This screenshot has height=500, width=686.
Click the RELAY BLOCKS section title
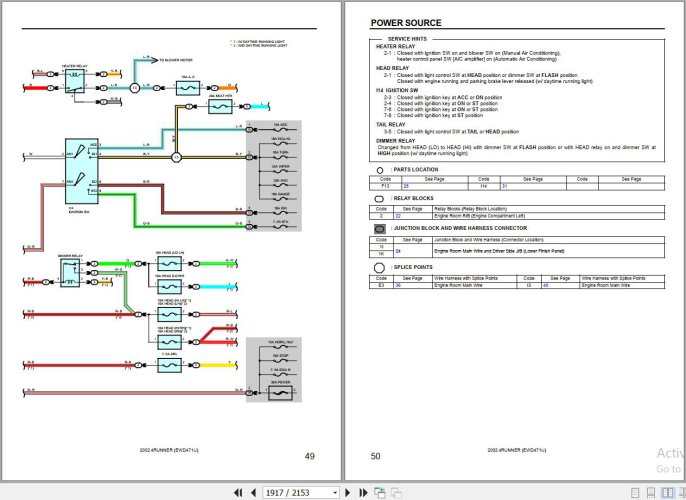click(412, 199)
